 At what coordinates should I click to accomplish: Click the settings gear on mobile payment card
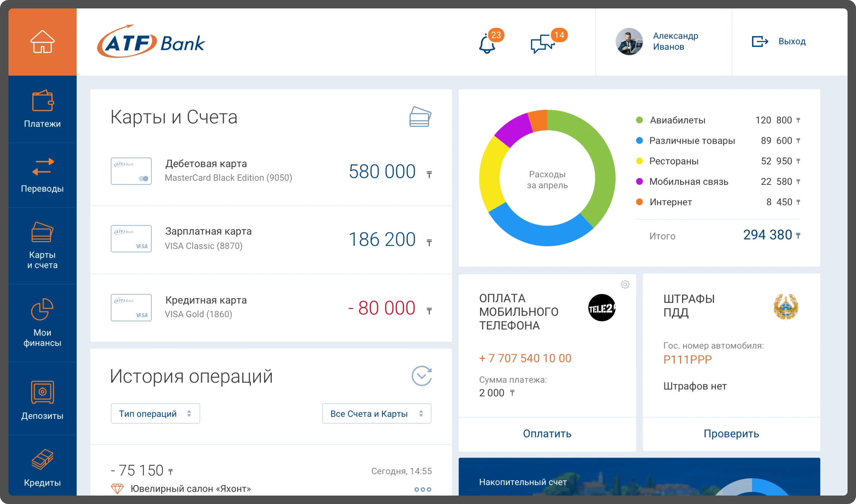coord(625,284)
